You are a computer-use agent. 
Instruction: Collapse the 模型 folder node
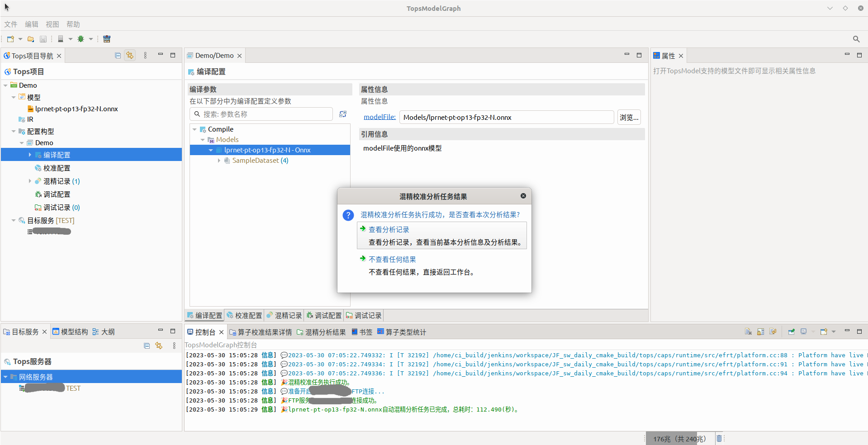(14, 97)
